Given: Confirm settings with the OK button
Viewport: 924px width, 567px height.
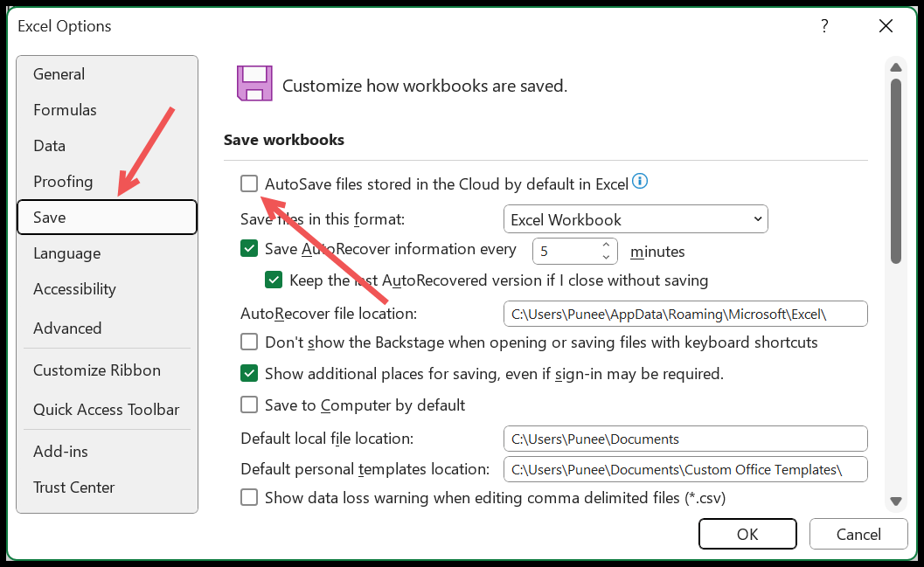Looking at the screenshot, I should 747,533.
